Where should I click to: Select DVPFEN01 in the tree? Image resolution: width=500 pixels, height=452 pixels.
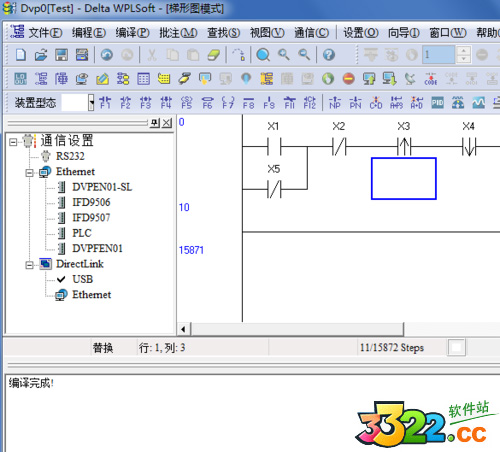click(97, 248)
